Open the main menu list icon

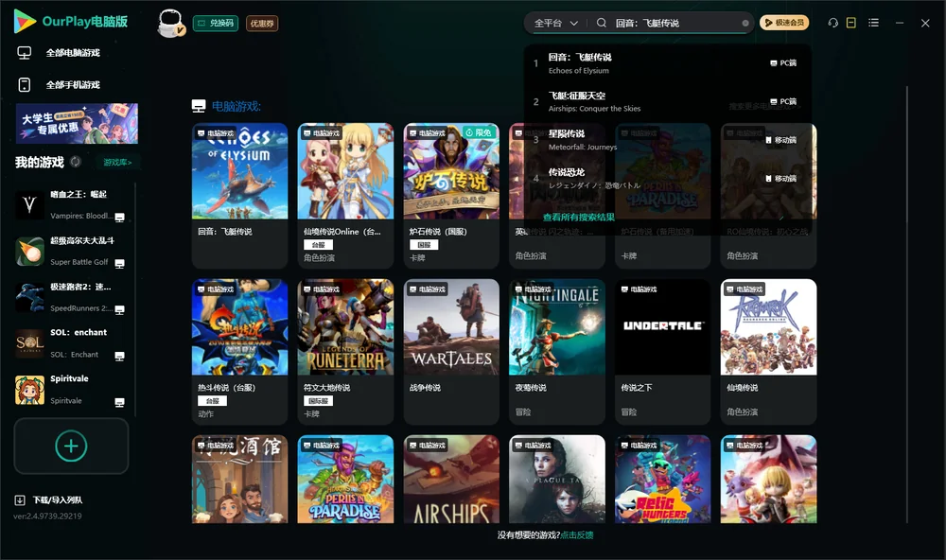tap(873, 23)
